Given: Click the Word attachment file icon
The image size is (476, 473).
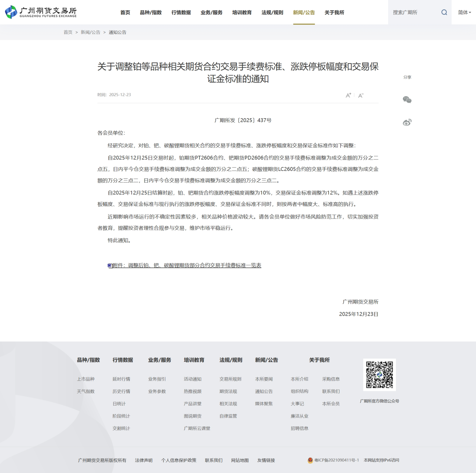Looking at the screenshot, I should click(x=110, y=266).
